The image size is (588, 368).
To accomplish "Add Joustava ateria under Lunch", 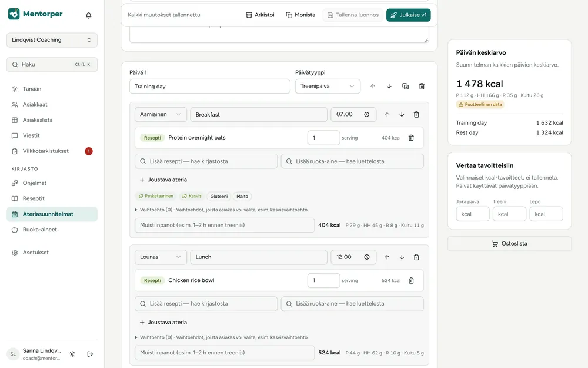I will click(163, 323).
